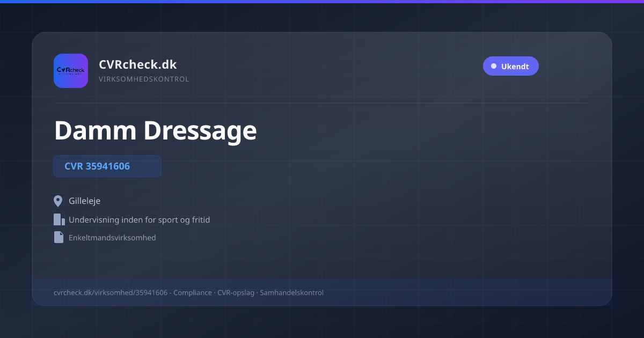The width and height of the screenshot is (644, 338).
Task: Click the document icon beside Enkeltmandsvirksomhed
Action: click(58, 237)
